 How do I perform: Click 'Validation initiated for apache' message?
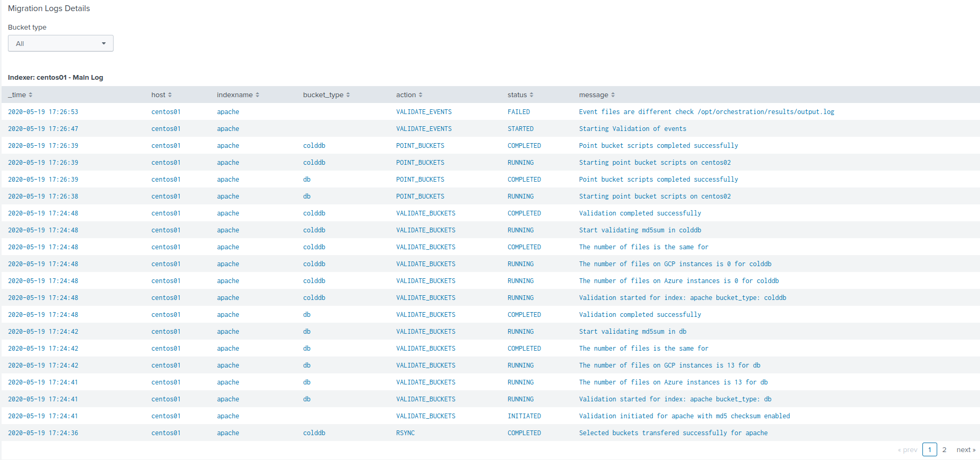(684, 416)
